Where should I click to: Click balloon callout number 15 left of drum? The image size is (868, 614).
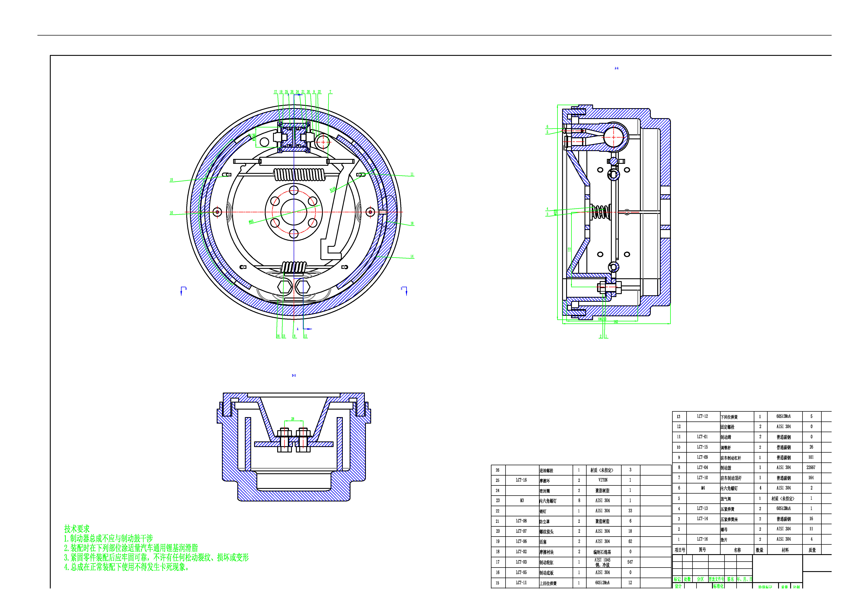pyautogui.click(x=171, y=180)
